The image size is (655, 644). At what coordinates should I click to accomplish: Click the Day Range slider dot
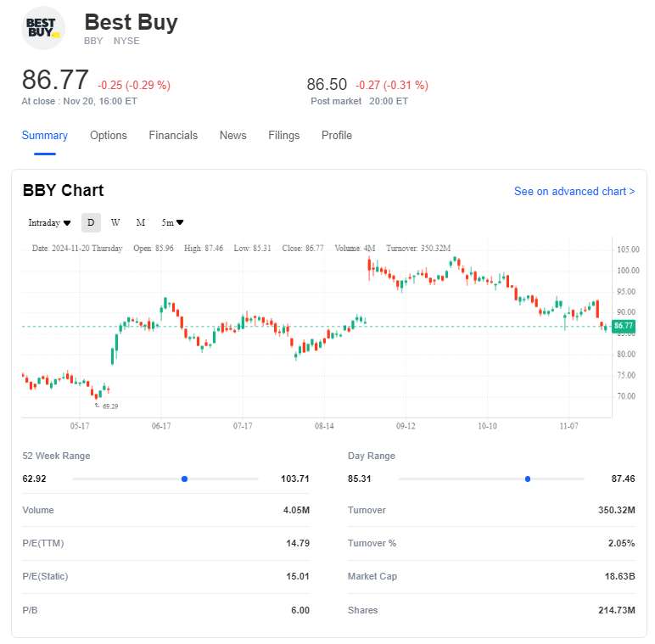pos(528,479)
